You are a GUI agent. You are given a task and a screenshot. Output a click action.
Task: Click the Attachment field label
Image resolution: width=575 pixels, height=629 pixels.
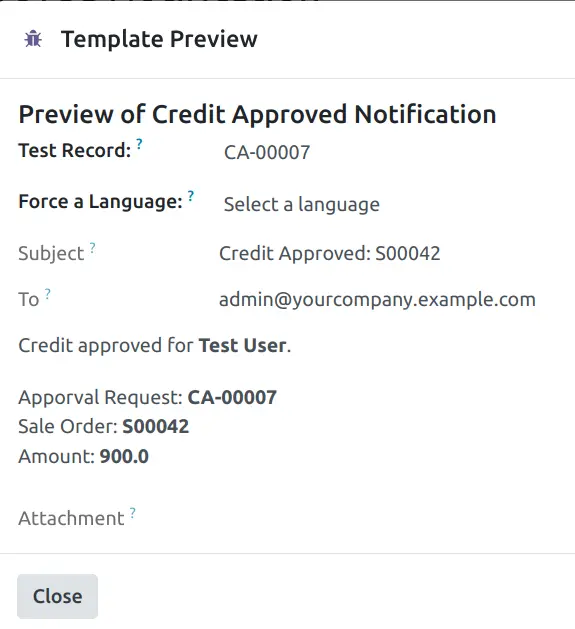[x=71, y=518]
